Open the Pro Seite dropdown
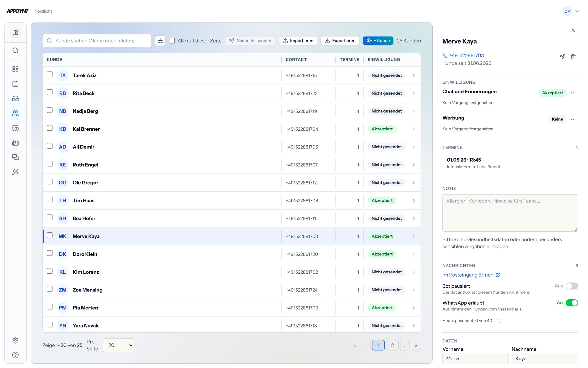This screenshot has height=368, width=588. (x=118, y=345)
